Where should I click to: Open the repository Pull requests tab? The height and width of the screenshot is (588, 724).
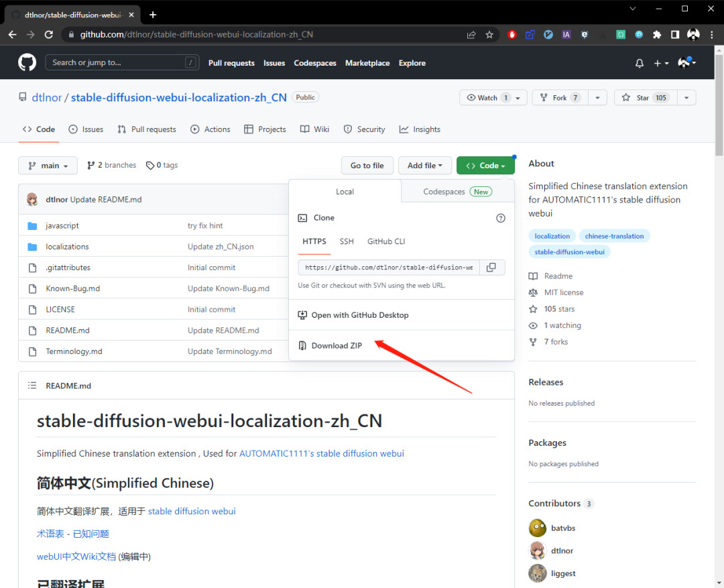[147, 129]
